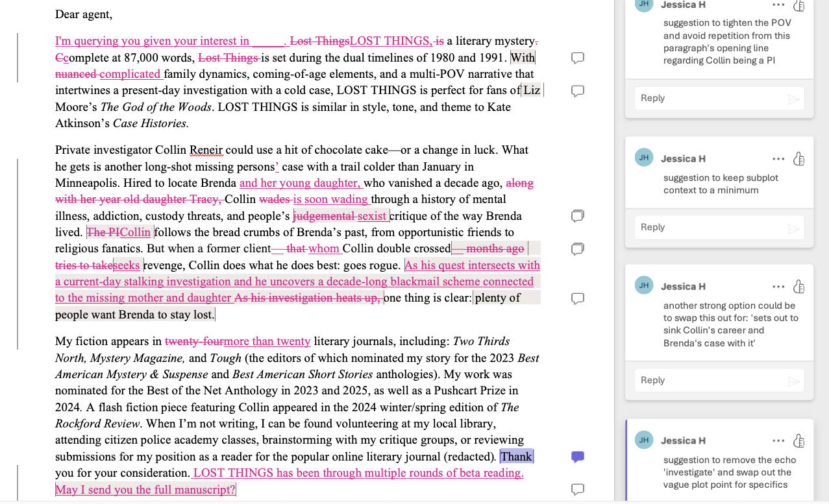Open stacked comment icon beside 'illness, addiction, custody threats' line
Viewport: 829px width, 504px height.
[578, 216]
